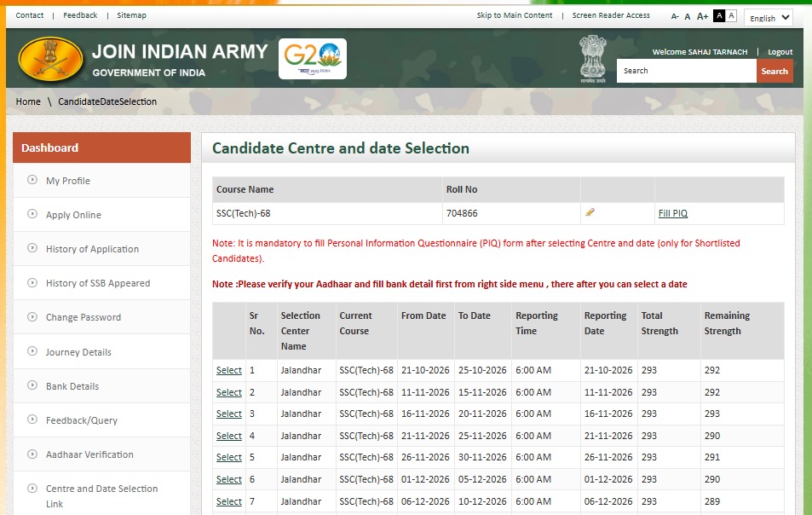Click the Selection Center Name column header
The width and height of the screenshot is (812, 515).
click(307, 331)
